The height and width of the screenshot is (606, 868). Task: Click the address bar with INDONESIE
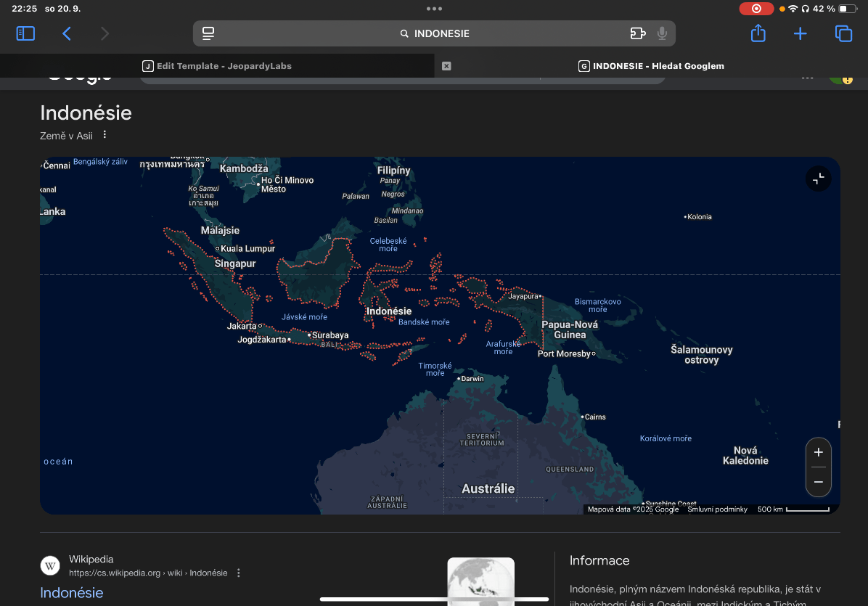(434, 33)
